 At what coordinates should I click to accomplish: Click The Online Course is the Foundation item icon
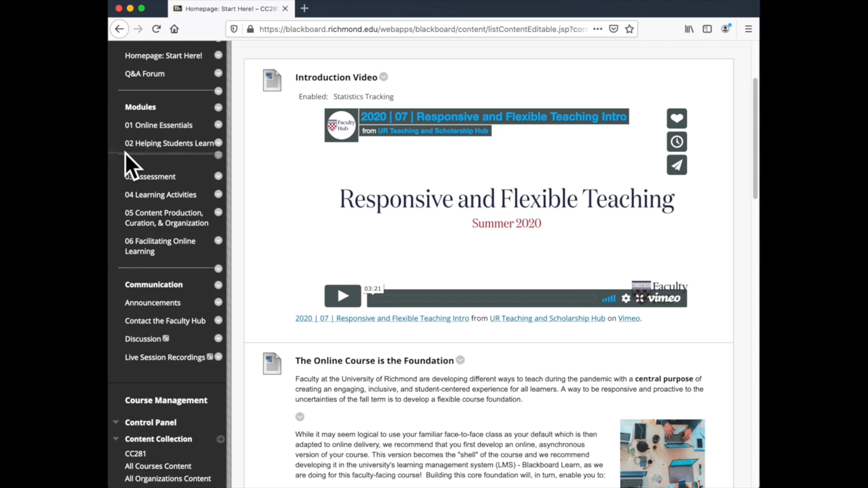[272, 364]
